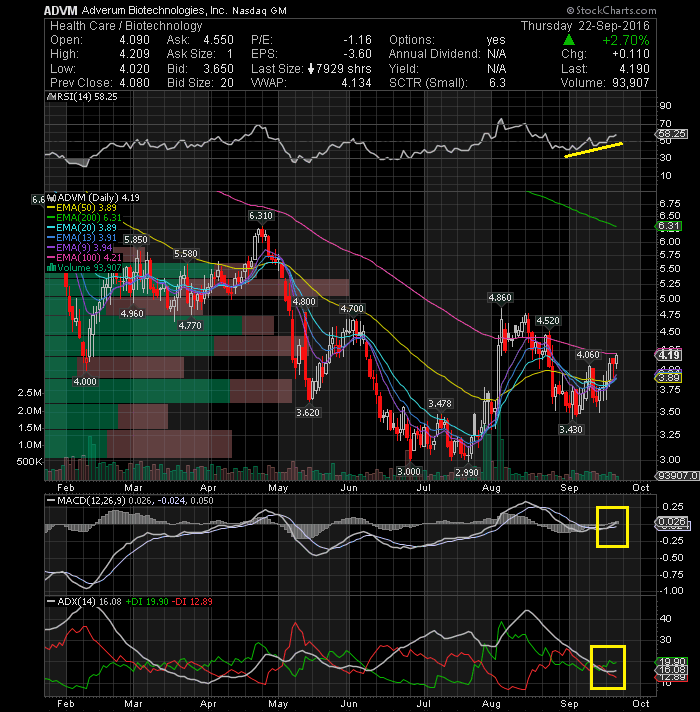
Task: Click the 6.310 peak price label
Action: point(261,215)
